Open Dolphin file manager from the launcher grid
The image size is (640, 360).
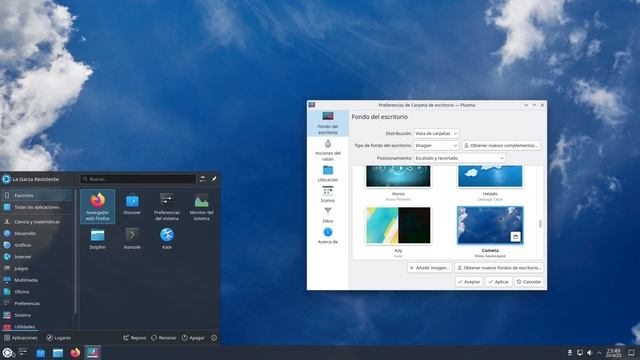[x=98, y=239]
